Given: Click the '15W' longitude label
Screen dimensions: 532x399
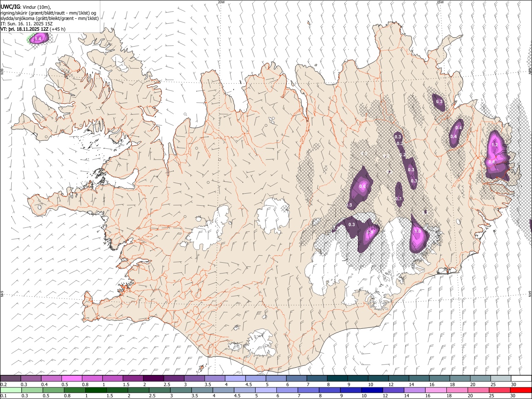Looking at the screenshot, I should (440, 2).
